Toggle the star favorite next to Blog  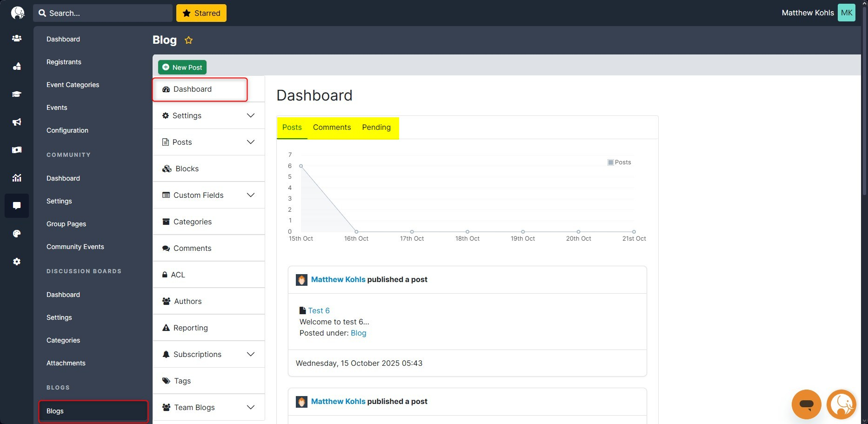pyautogui.click(x=188, y=40)
